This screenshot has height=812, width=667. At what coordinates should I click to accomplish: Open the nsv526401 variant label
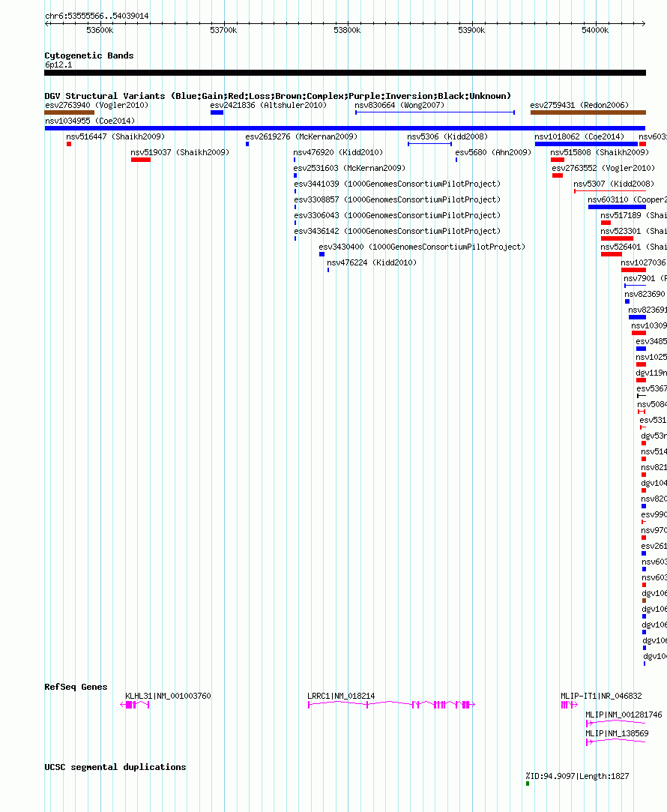point(633,247)
